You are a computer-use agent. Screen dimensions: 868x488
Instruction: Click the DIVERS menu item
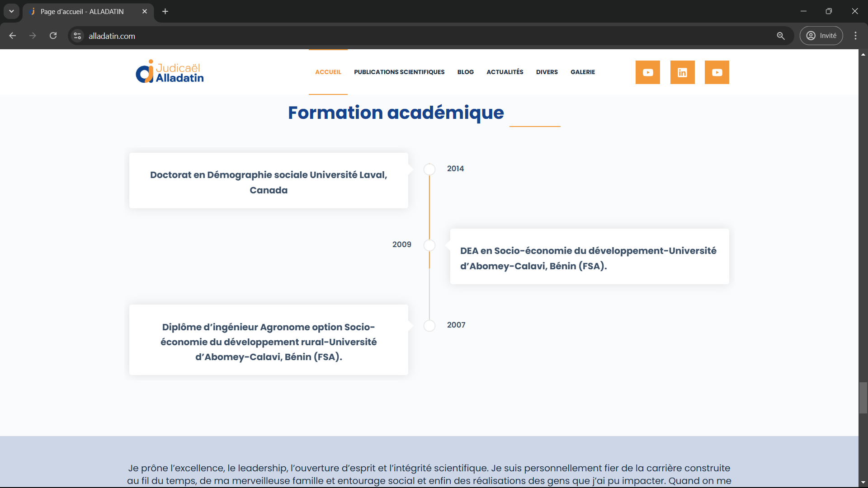[x=547, y=72]
